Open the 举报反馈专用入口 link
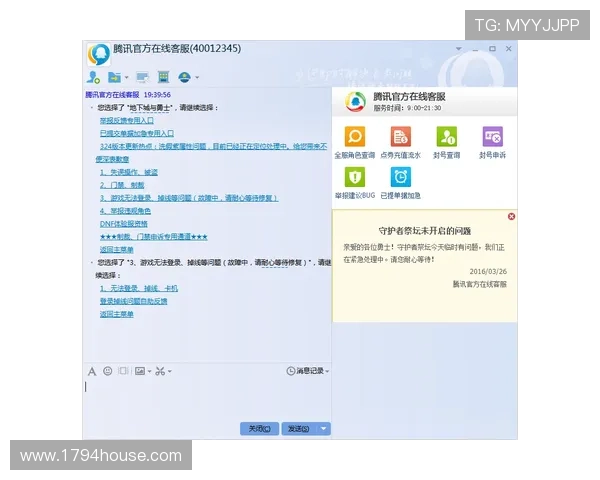 coord(127,121)
